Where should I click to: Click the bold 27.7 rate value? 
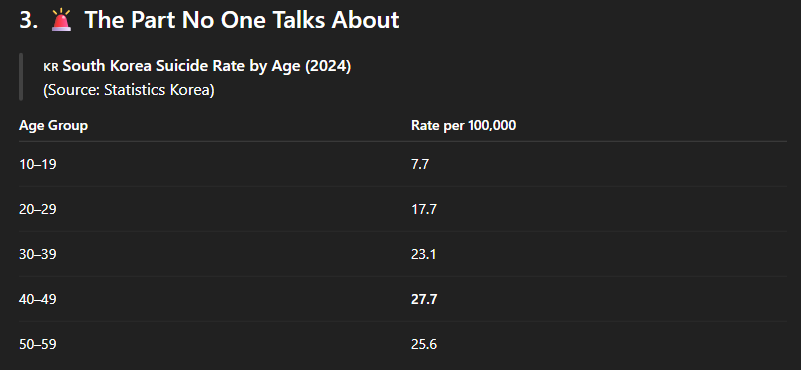click(x=424, y=299)
